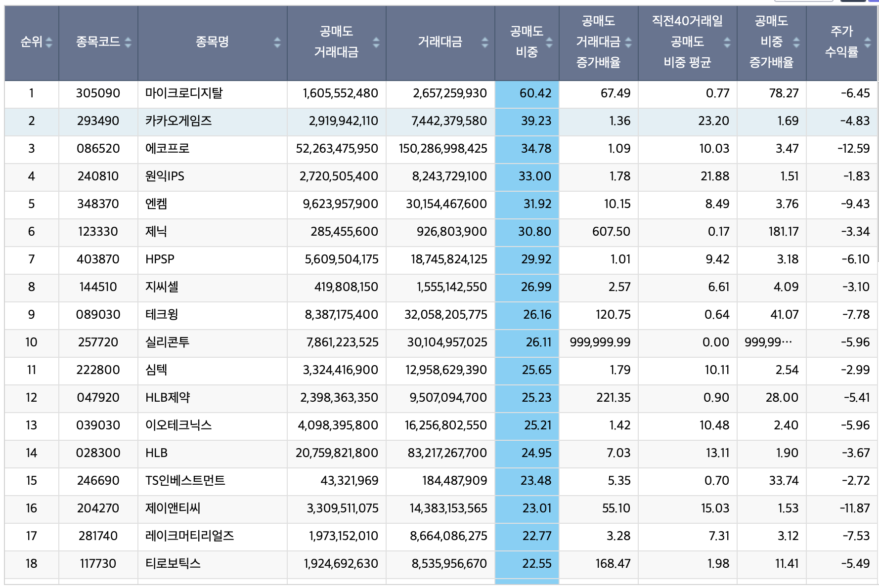Click return value -11.87

[x=854, y=508]
